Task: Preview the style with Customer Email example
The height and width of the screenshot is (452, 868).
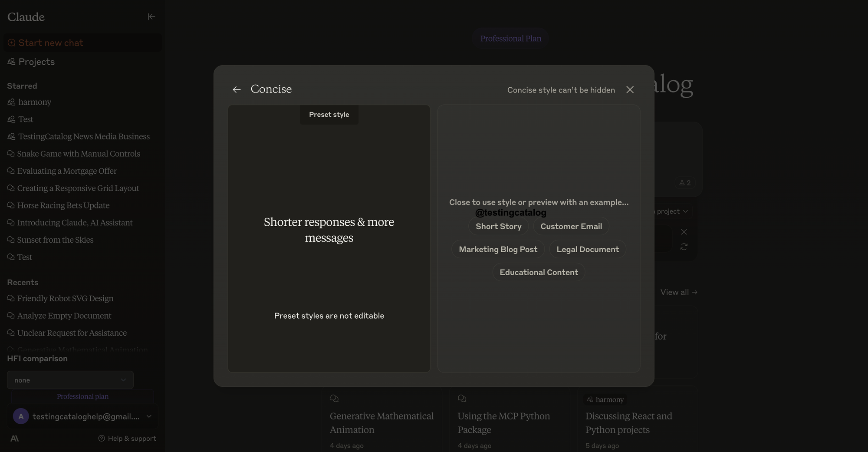Action: click(571, 226)
